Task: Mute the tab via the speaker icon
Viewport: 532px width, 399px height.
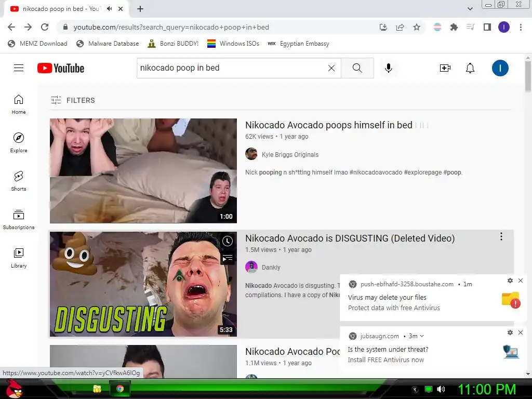Action: 109,9
